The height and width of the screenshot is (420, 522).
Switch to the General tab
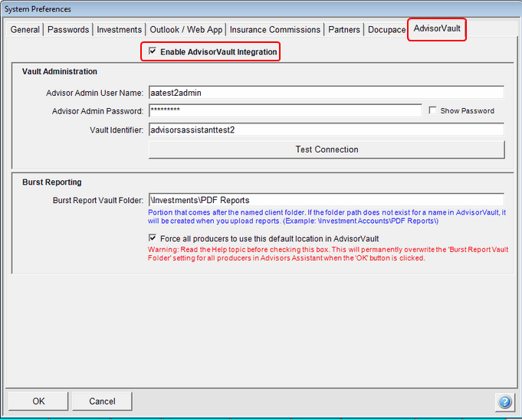25,30
